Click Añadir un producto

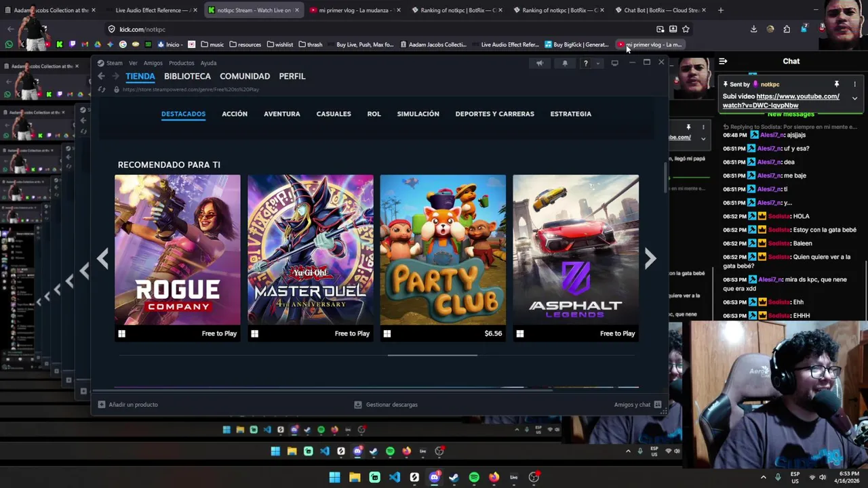pyautogui.click(x=128, y=405)
